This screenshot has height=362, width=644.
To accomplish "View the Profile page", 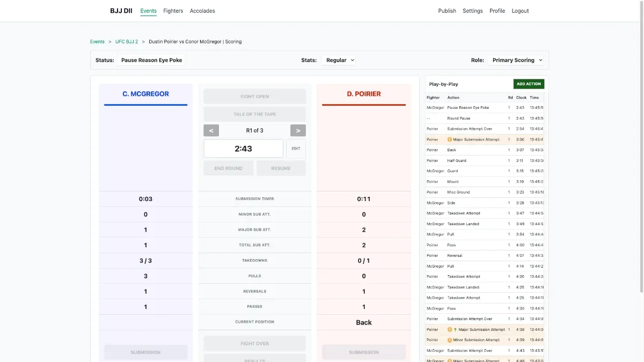I will 497,11.
